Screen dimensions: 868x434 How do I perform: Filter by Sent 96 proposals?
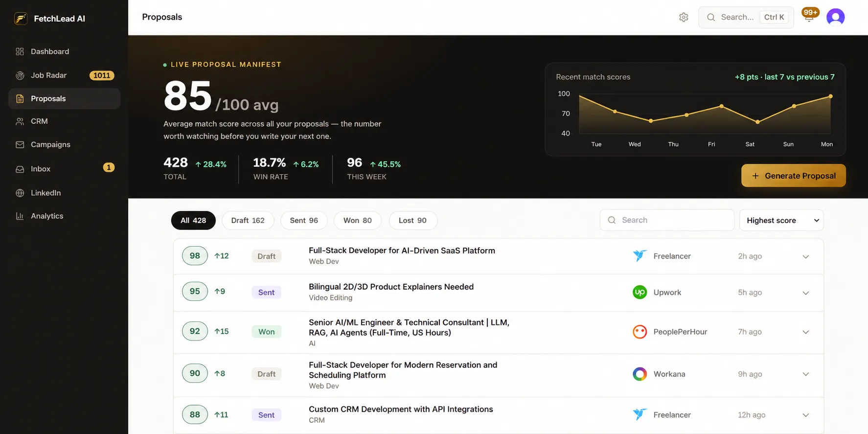(x=304, y=220)
